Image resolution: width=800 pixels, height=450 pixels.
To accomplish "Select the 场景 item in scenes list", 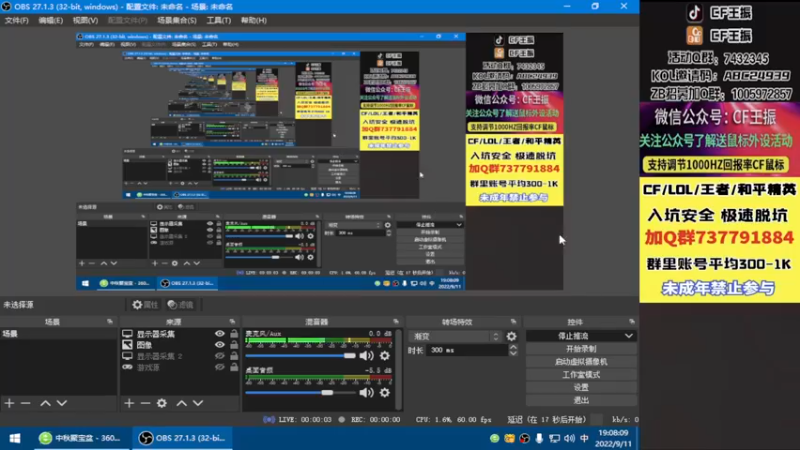I will [x=58, y=334].
